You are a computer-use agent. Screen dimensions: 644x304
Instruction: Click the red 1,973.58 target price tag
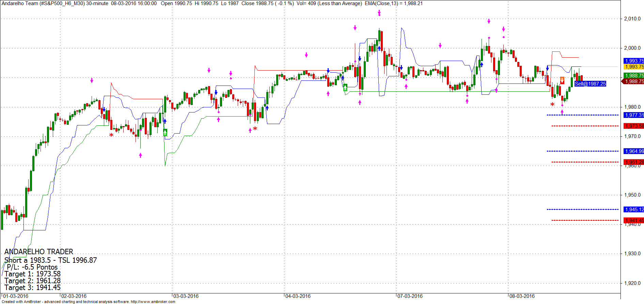click(x=634, y=126)
